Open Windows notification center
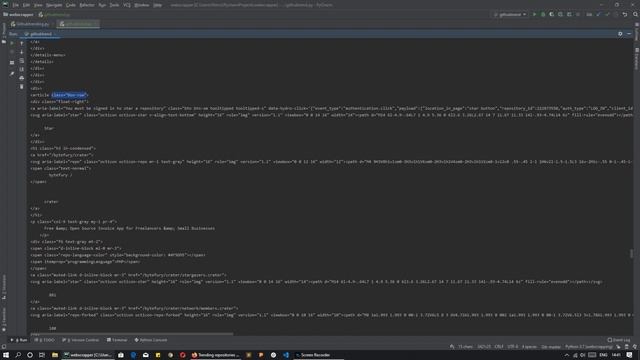The height and width of the screenshot is (360, 640). 629,355
